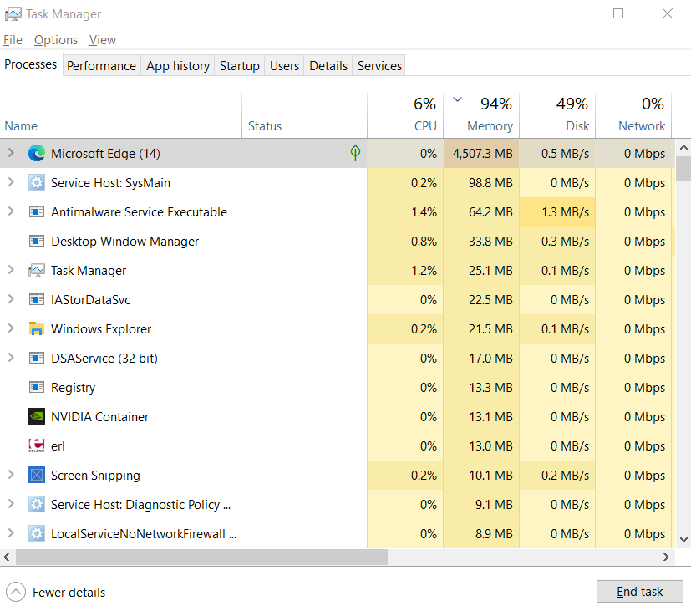Viewport: 691px width, 616px height.
Task: Click the Service Host: SysMain gear icon
Action: tap(37, 182)
